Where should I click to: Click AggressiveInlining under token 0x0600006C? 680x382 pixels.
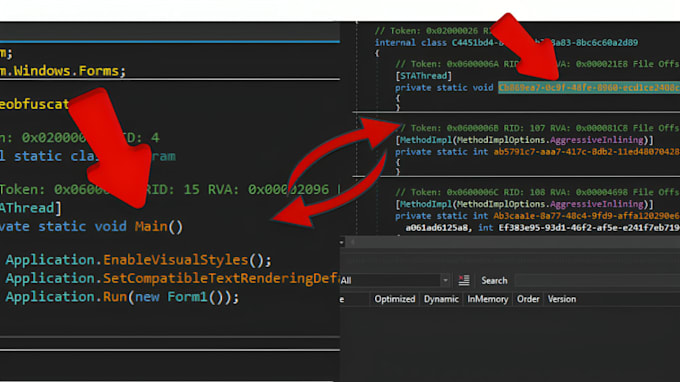pyautogui.click(x=596, y=204)
